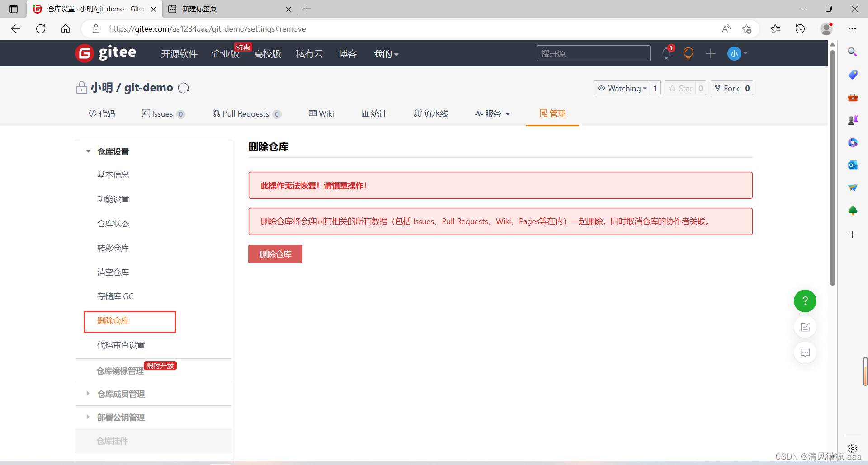This screenshot has width=868, height=465.
Task: Click the sidebar games chess icon
Action: [x=852, y=120]
